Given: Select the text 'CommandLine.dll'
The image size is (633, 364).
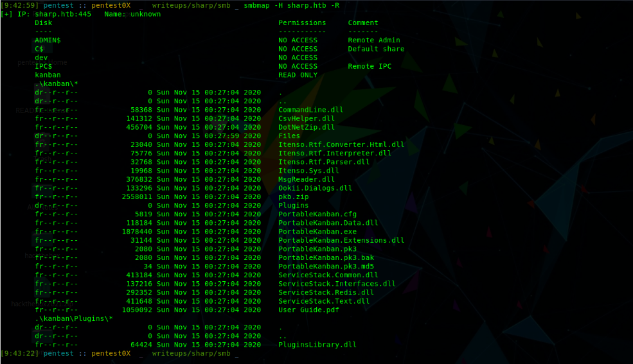Looking at the screenshot, I should (311, 110).
